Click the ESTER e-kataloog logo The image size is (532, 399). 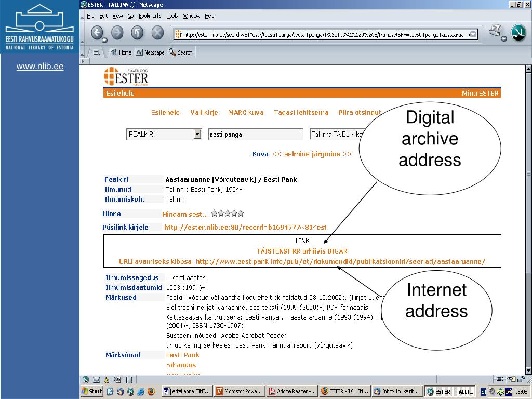(x=126, y=76)
